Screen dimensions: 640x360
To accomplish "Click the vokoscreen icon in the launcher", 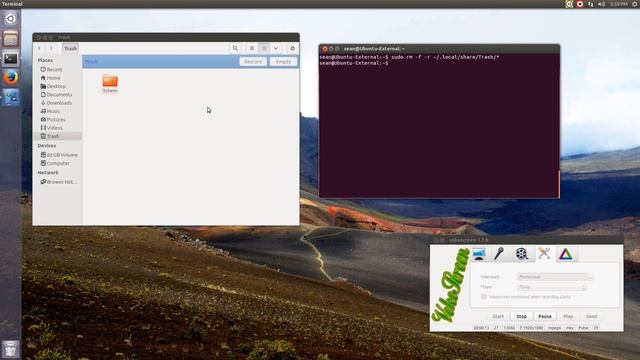I will click(x=11, y=97).
